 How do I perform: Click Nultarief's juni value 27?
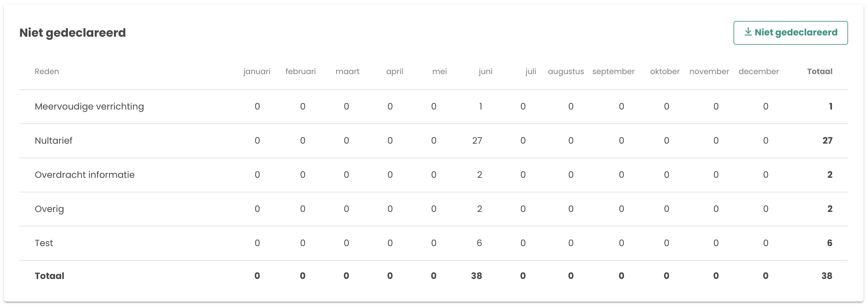pos(477,141)
